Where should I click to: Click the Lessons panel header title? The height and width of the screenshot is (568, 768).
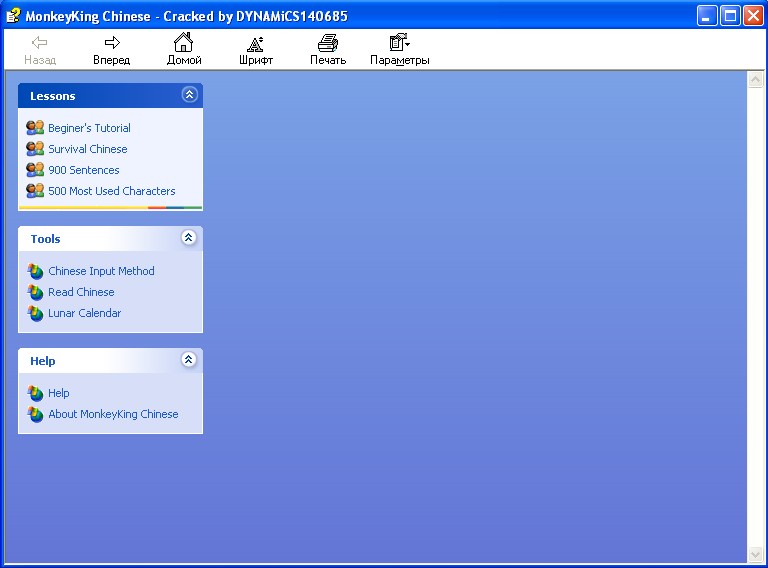53,96
